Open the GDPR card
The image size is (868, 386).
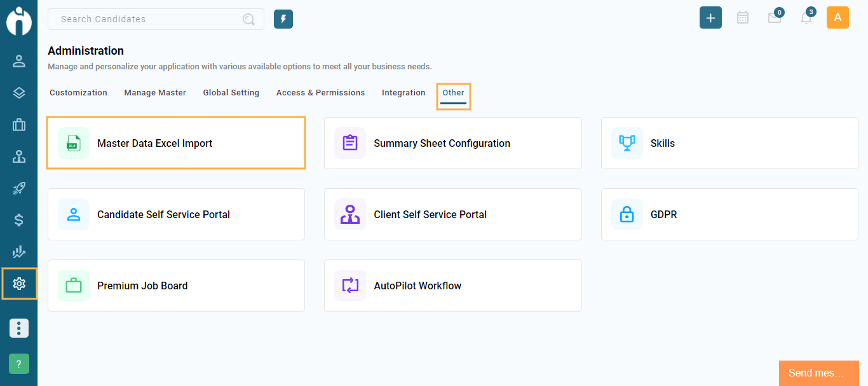tap(730, 214)
